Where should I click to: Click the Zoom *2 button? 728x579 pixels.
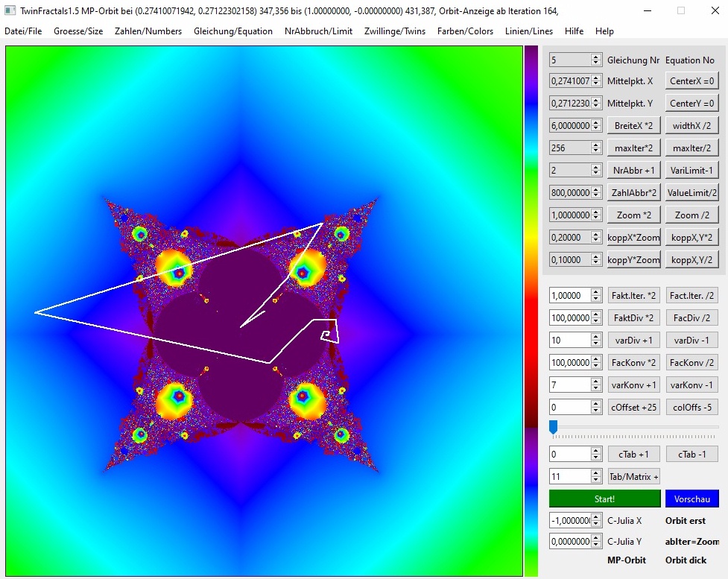coord(633,215)
